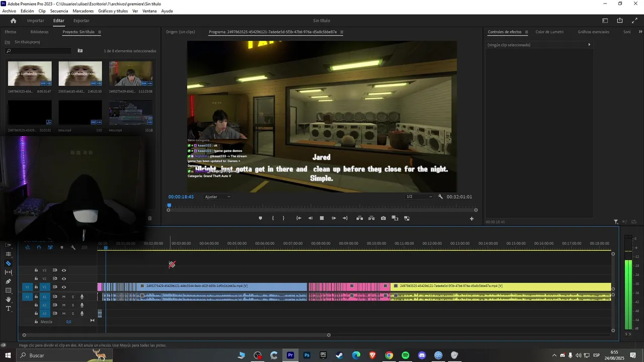This screenshot has width=644, height=362.
Task: Enable voice-over record on track A2
Action: (82, 305)
